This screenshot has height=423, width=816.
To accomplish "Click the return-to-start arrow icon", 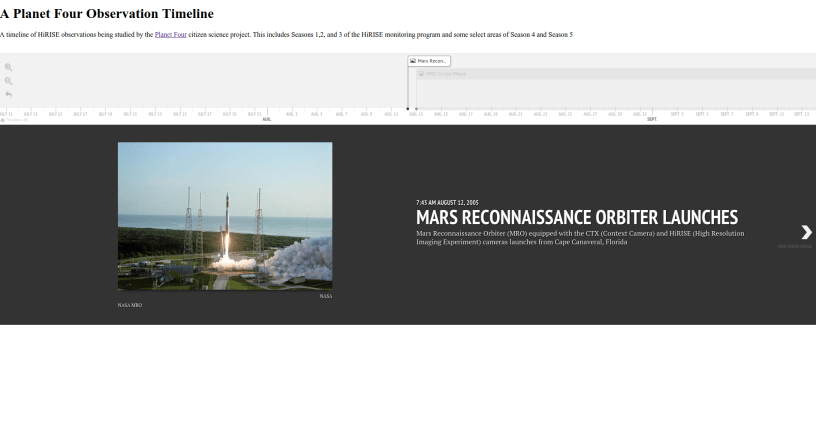I will [x=9, y=94].
